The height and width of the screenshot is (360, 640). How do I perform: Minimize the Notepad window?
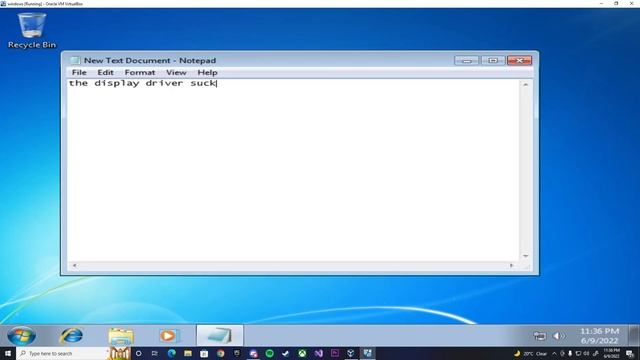467,60
